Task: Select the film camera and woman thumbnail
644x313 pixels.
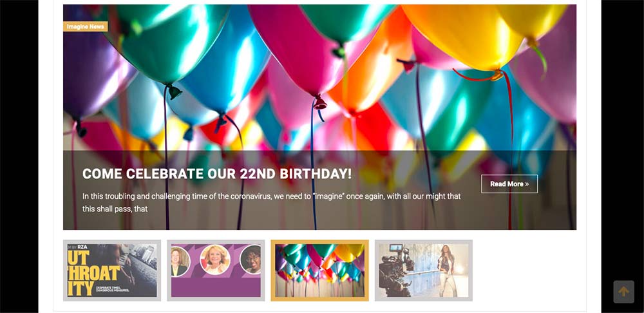Action: point(424,270)
